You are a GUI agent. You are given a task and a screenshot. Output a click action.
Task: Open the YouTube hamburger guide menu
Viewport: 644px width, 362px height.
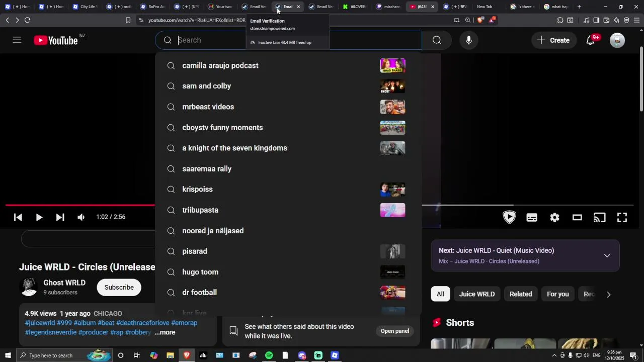click(17, 40)
